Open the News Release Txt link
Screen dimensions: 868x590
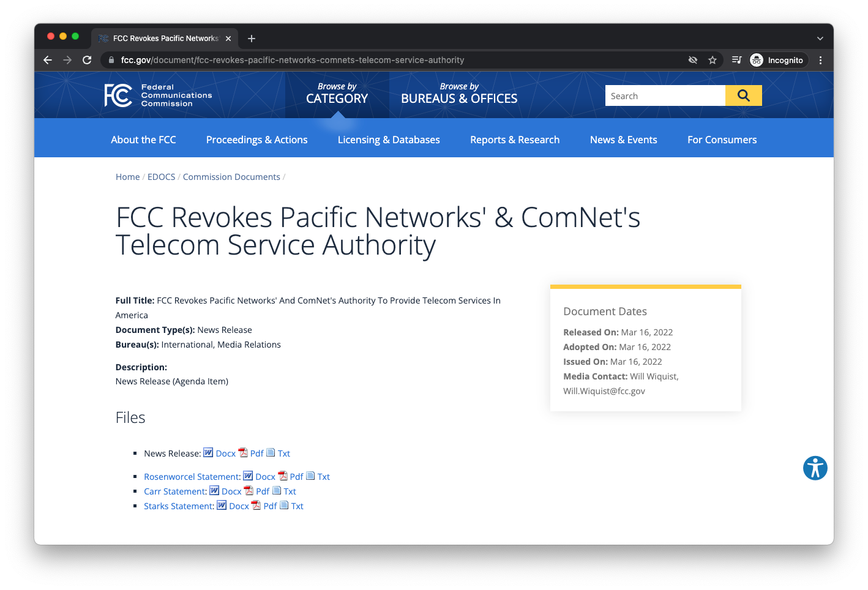(284, 454)
